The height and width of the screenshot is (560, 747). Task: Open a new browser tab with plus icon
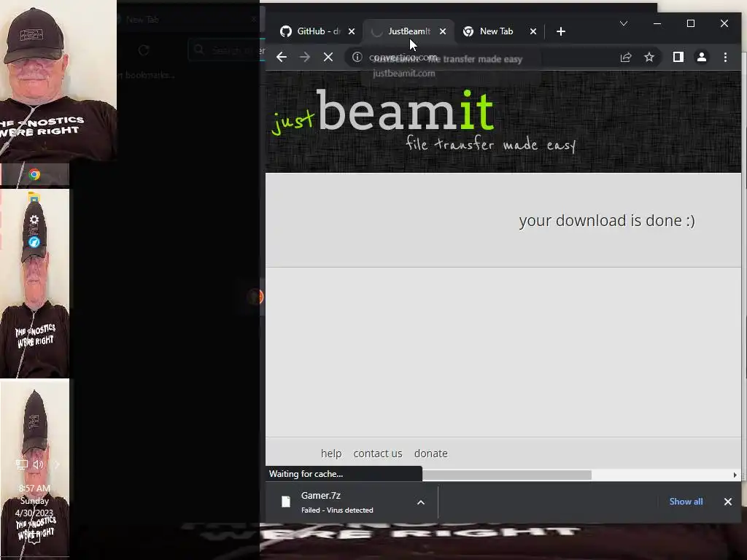point(561,31)
